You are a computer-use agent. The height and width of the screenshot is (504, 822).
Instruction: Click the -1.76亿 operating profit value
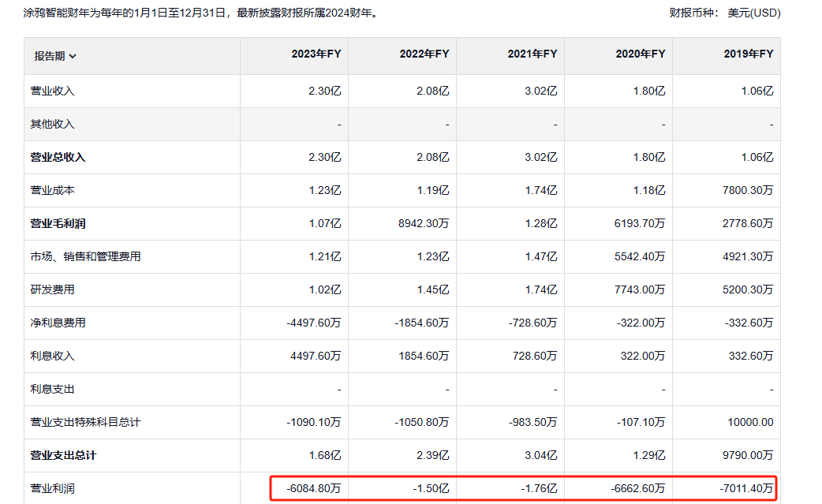(x=539, y=489)
